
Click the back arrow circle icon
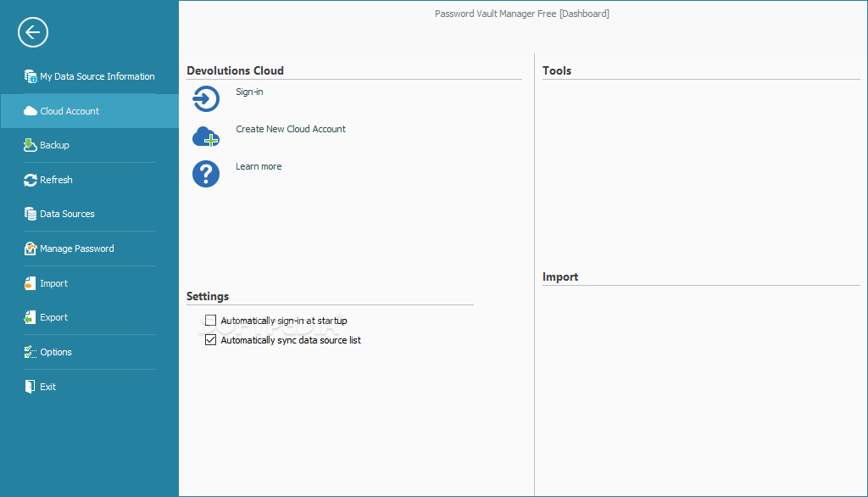point(33,32)
